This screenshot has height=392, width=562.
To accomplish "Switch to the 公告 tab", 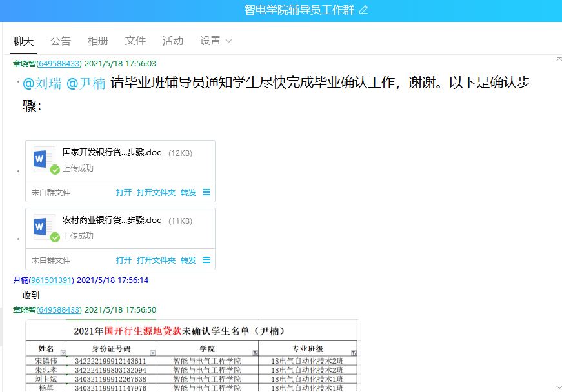I will pyautogui.click(x=61, y=41).
